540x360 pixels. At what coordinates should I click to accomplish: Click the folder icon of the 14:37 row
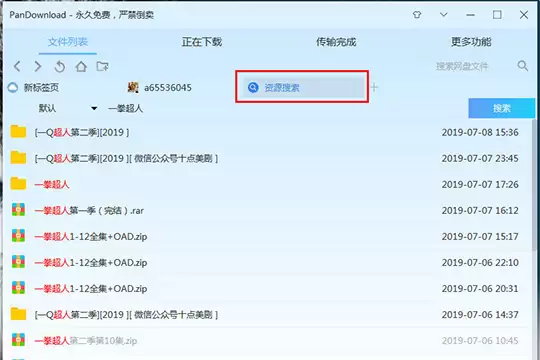[18, 314]
